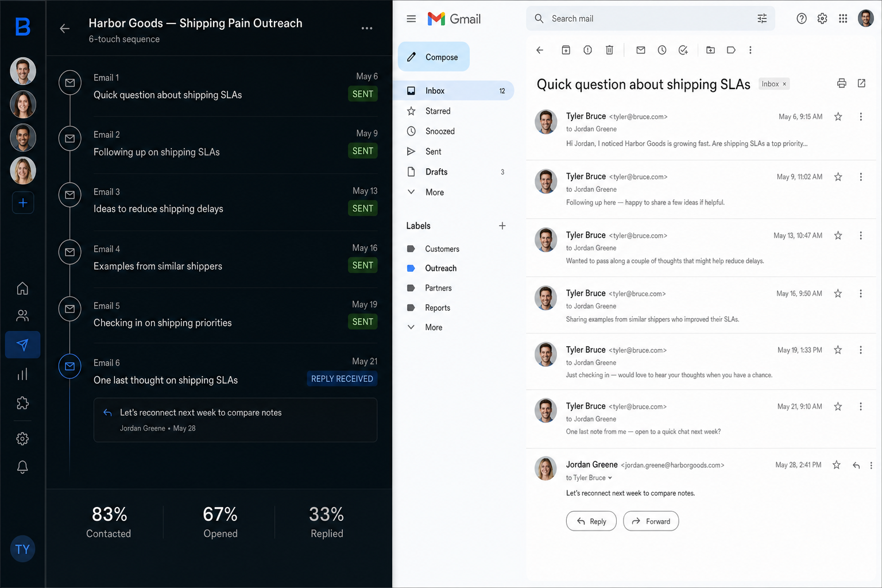Print all messages in thread

(841, 83)
